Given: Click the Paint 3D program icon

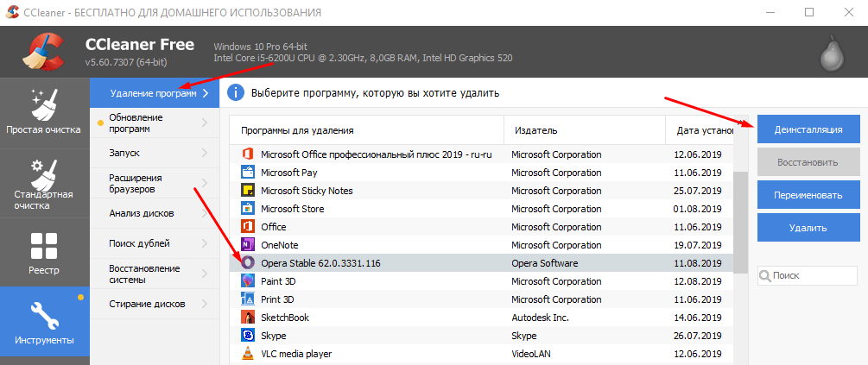Looking at the screenshot, I should [x=248, y=281].
